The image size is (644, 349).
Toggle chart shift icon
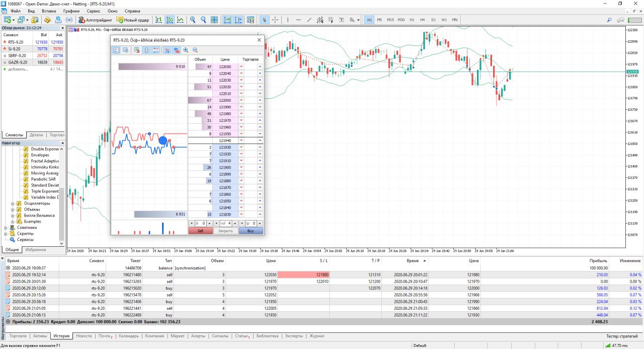[238, 20]
